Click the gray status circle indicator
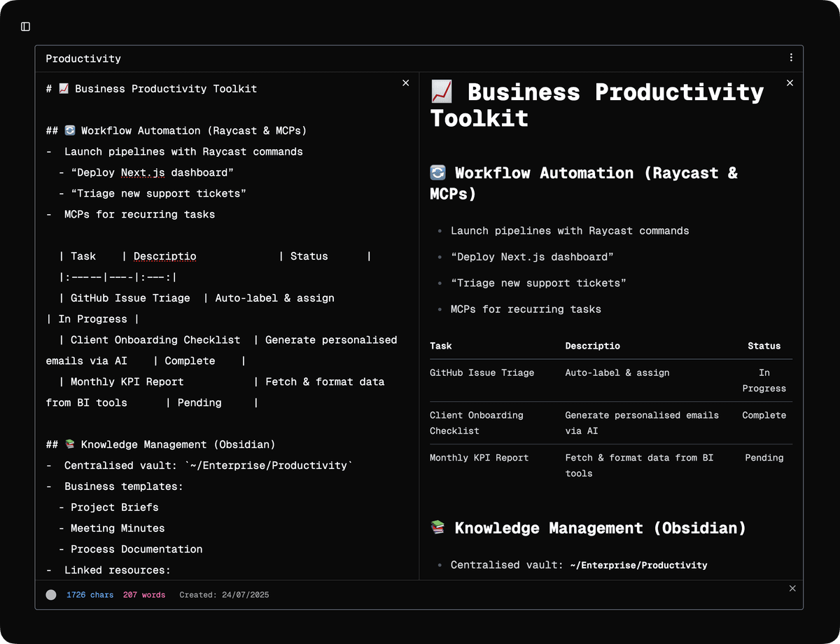840x644 pixels. (x=51, y=595)
